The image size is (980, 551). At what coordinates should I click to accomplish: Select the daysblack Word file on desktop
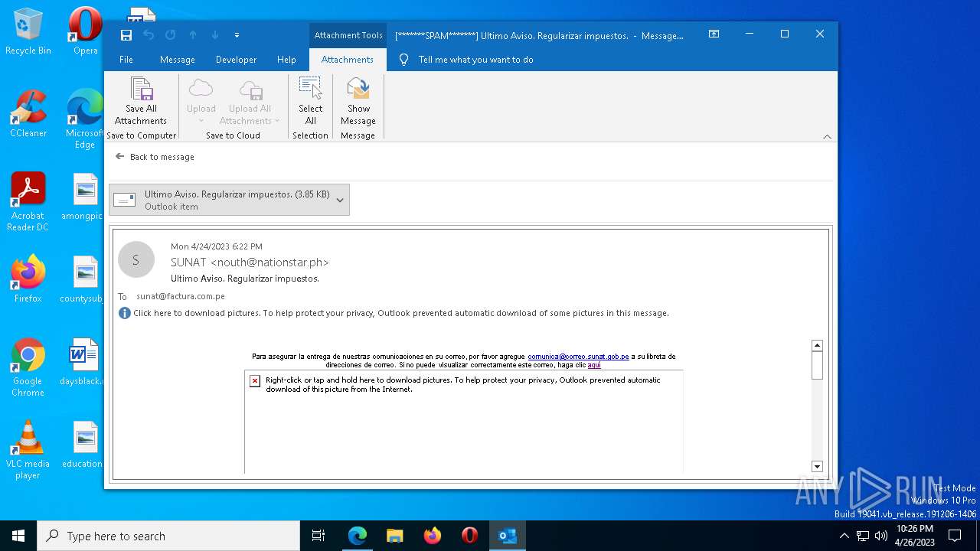pos(83,363)
